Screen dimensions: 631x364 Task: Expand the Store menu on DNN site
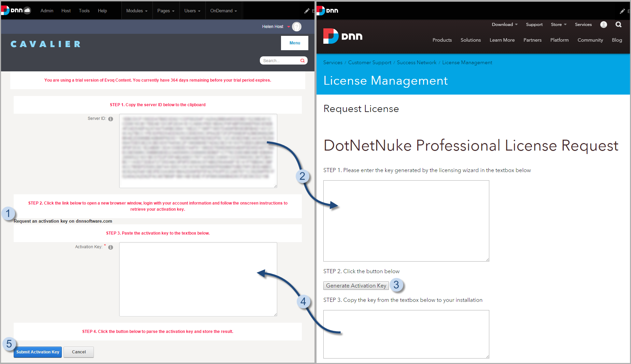559,25
